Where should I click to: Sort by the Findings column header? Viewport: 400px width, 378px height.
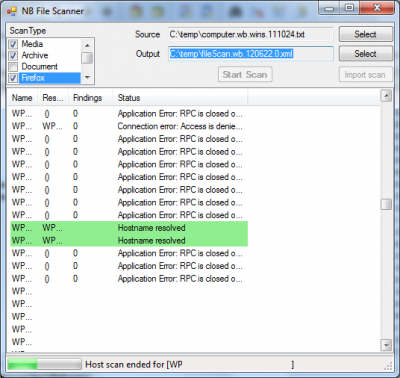pyautogui.click(x=91, y=98)
